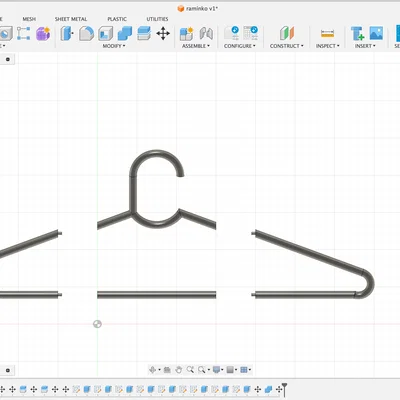
Task: Select the Move/Copy tool in Modify
Action: (x=163, y=34)
